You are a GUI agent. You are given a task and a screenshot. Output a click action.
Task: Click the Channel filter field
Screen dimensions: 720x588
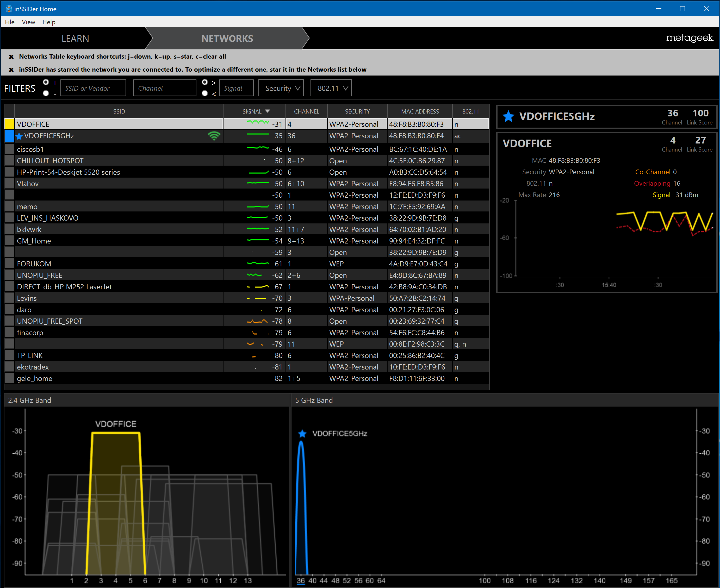[165, 88]
